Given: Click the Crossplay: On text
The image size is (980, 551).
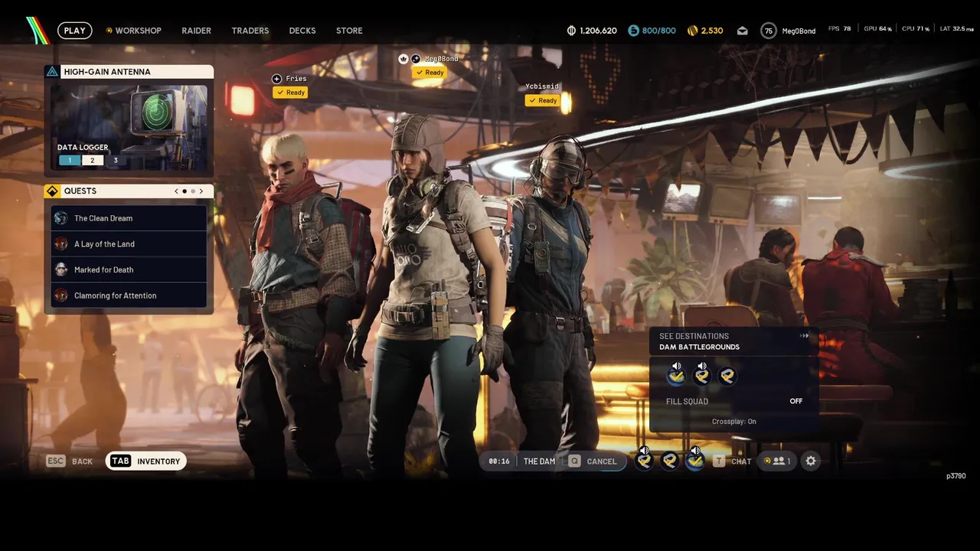Looking at the screenshot, I should [x=734, y=422].
